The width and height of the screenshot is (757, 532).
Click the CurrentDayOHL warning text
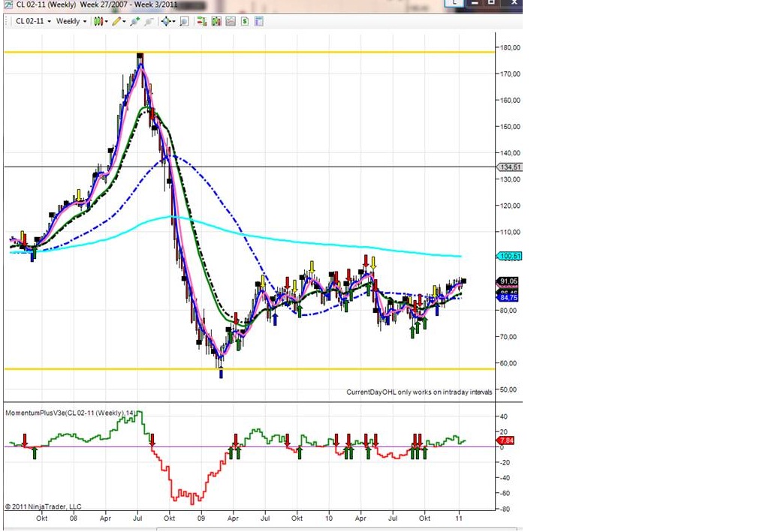[x=419, y=392]
